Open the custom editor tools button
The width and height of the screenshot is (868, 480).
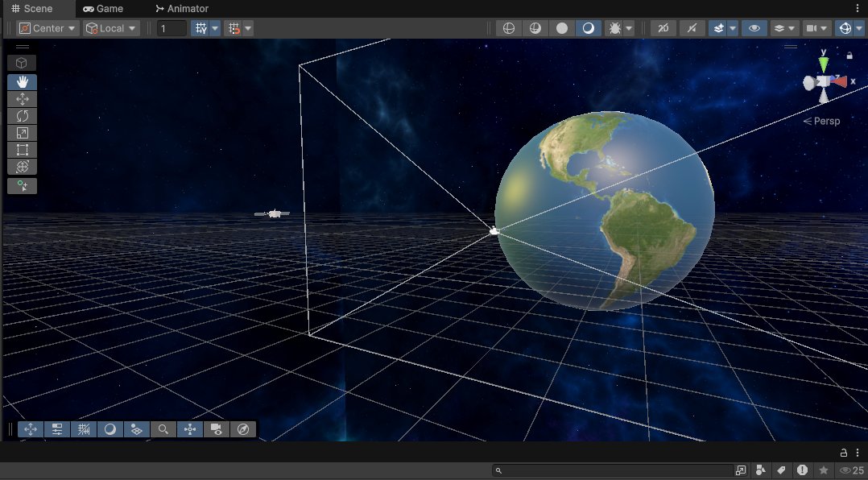pyautogui.click(x=23, y=186)
